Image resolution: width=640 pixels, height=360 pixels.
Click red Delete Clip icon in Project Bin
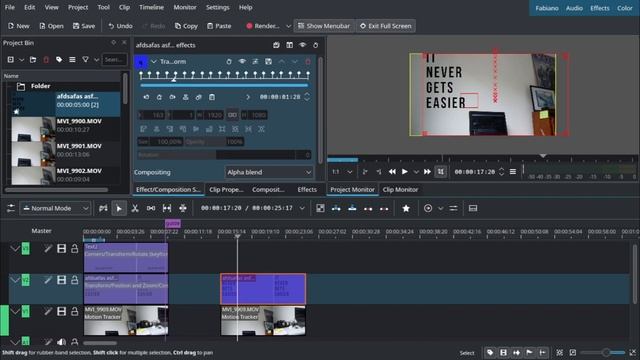point(46,60)
